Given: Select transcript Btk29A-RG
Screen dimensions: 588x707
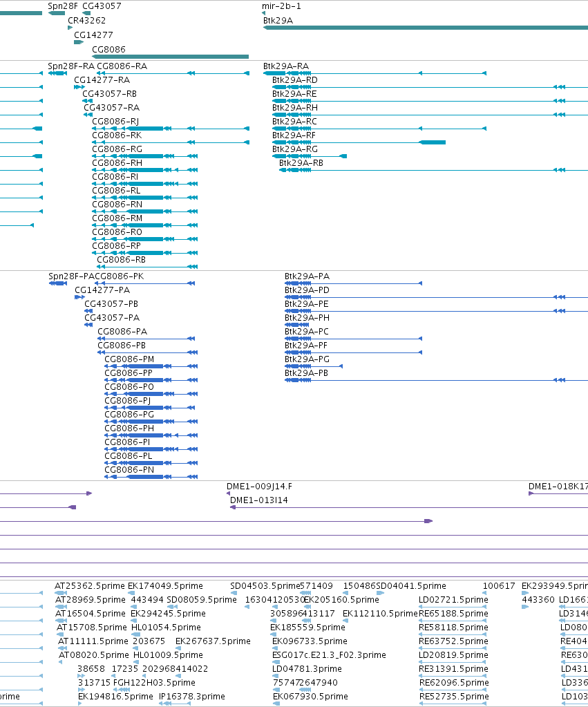Looking at the screenshot, I should 295,149.
